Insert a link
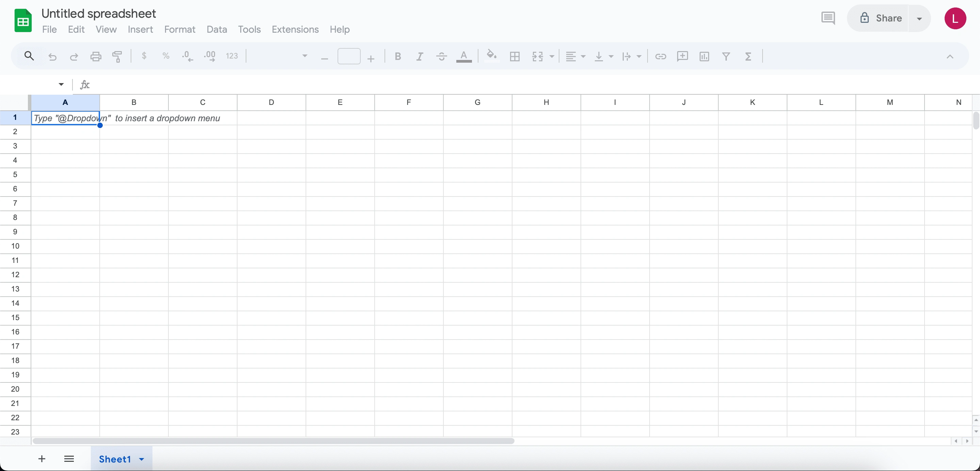This screenshot has width=980, height=471. (660, 56)
